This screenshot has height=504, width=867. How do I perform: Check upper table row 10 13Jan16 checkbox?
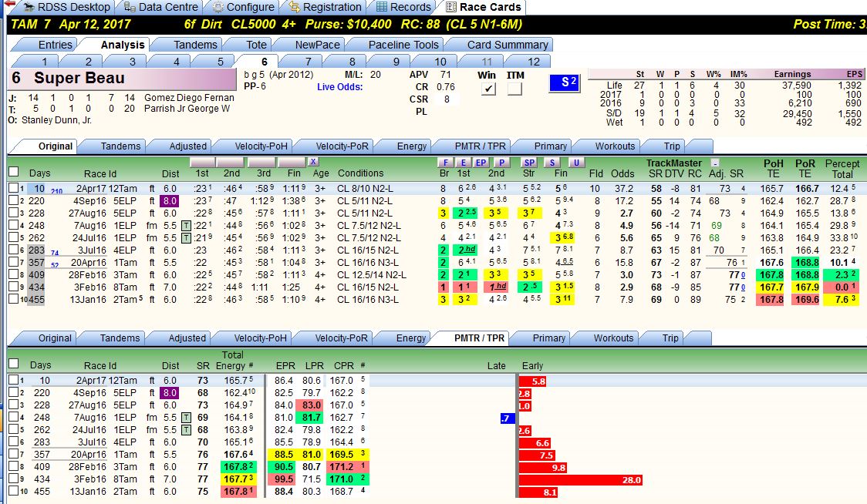13,299
